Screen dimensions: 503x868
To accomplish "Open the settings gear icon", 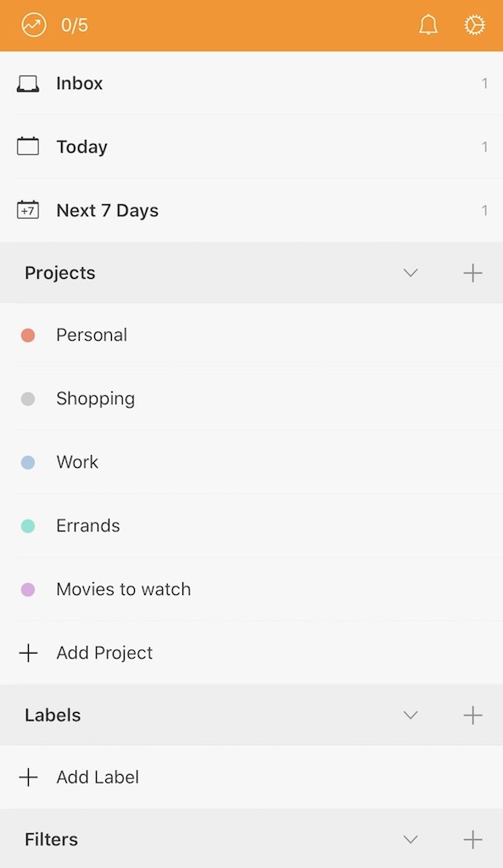I will [x=474, y=25].
